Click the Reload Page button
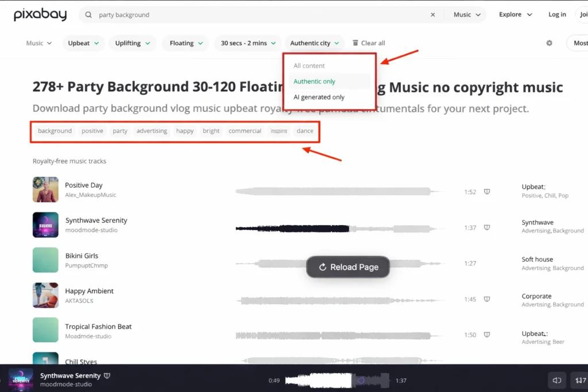588x392 pixels. 348,266
